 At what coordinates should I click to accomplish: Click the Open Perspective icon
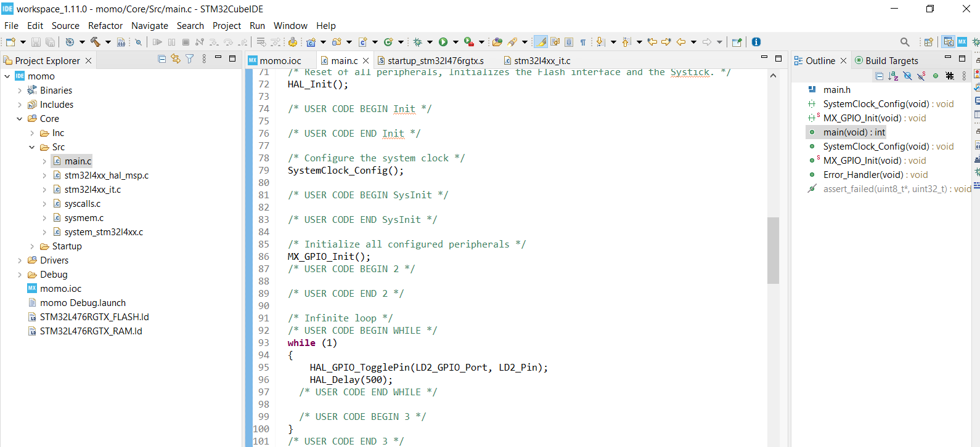[929, 42]
